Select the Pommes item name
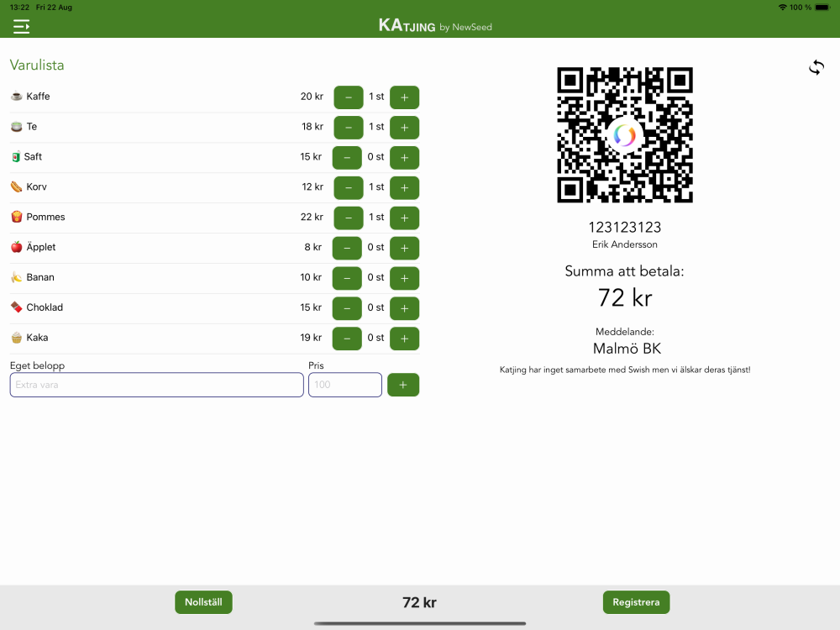The image size is (840, 630). [x=45, y=217]
